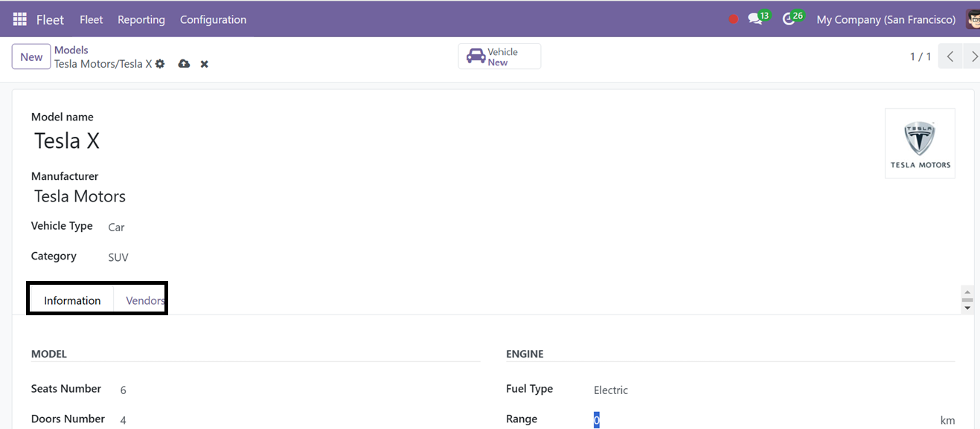This screenshot has height=429, width=980.
Task: Open the Fleet menu
Action: tap(92, 19)
